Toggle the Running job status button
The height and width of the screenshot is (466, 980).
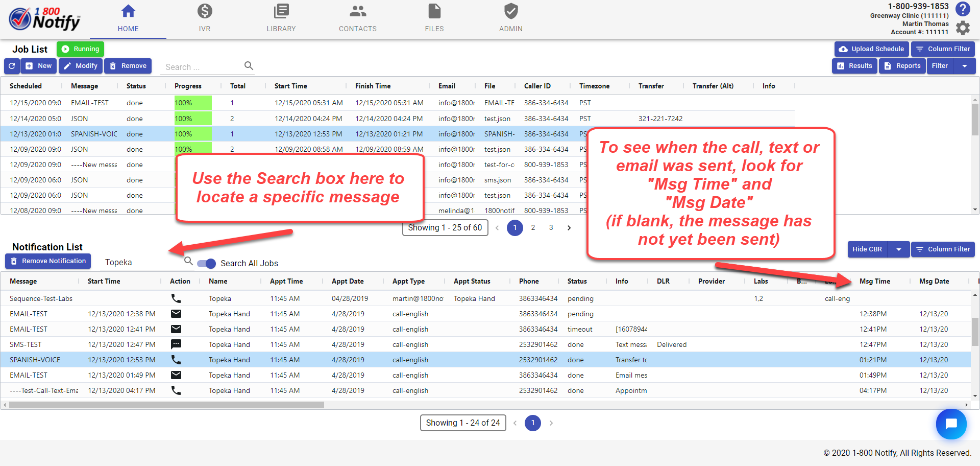pos(80,49)
